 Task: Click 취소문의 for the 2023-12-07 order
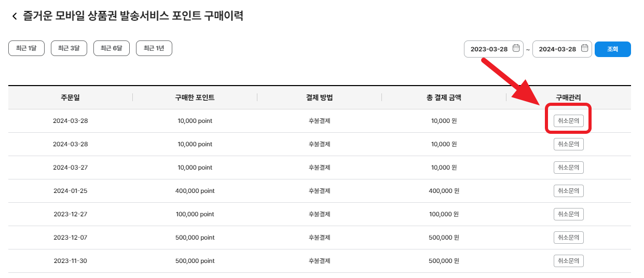568,238
